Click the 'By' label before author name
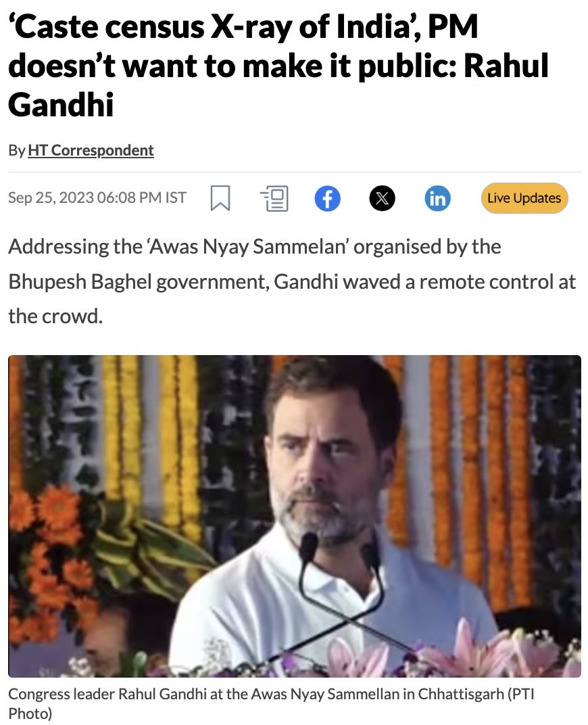Viewport: 588px width, 725px height. (x=17, y=150)
